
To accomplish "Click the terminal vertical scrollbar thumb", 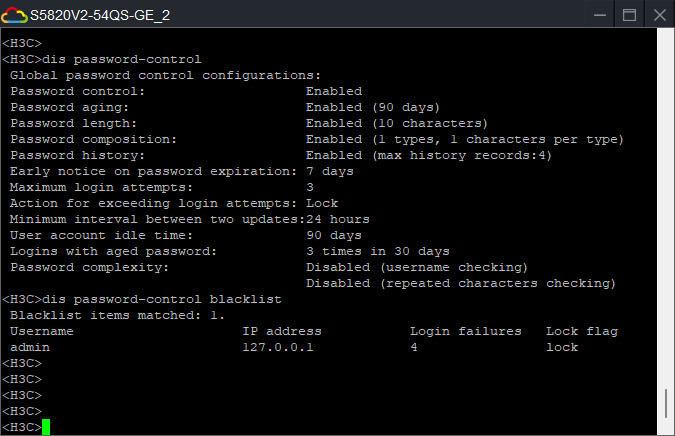I will tap(666, 403).
